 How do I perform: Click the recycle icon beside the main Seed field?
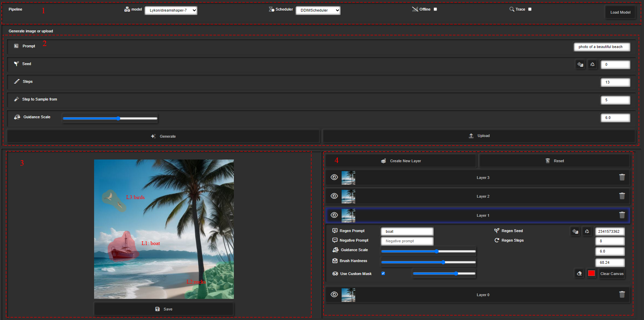[x=593, y=64]
